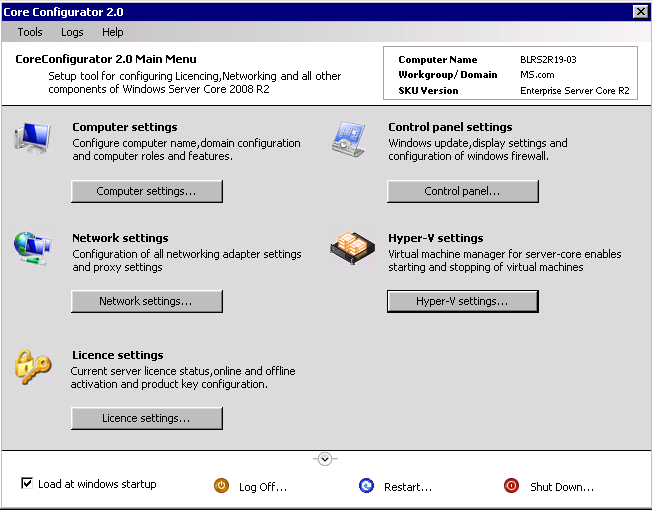Open the Licence settings... button
Viewport: 652px width, 510px height.
(x=147, y=418)
